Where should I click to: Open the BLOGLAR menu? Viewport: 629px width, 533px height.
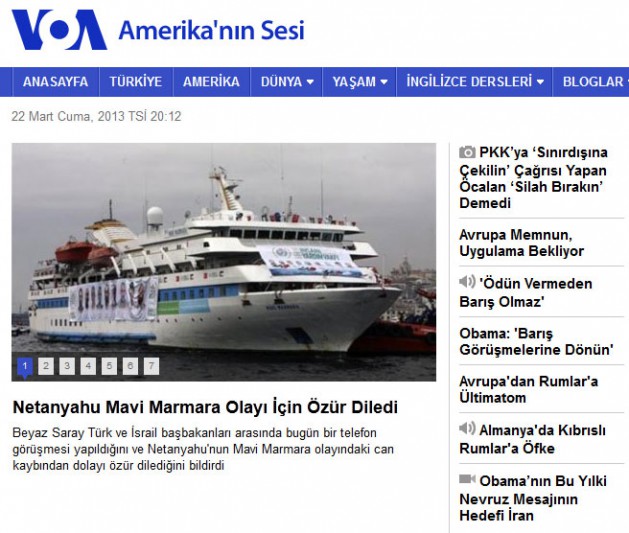pos(592,82)
